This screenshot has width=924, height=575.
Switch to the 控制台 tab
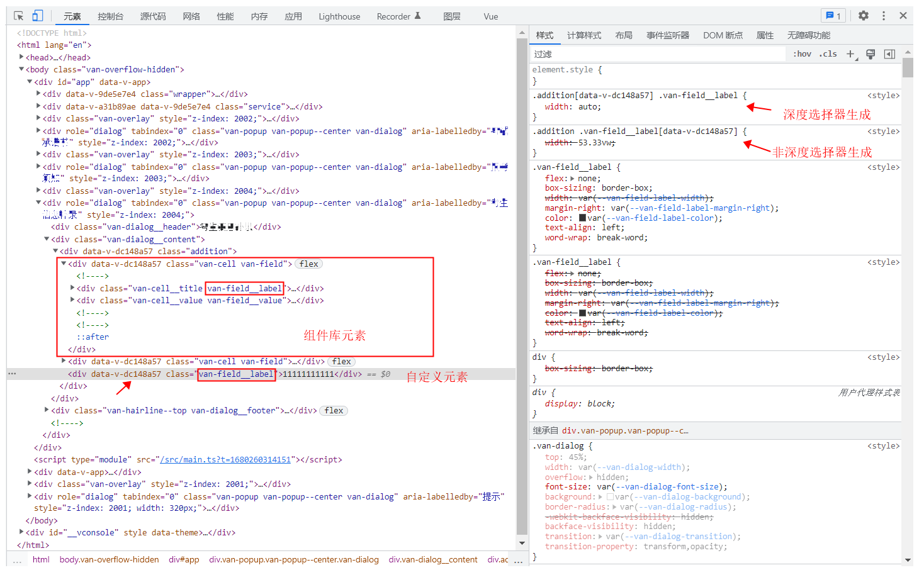pos(111,16)
